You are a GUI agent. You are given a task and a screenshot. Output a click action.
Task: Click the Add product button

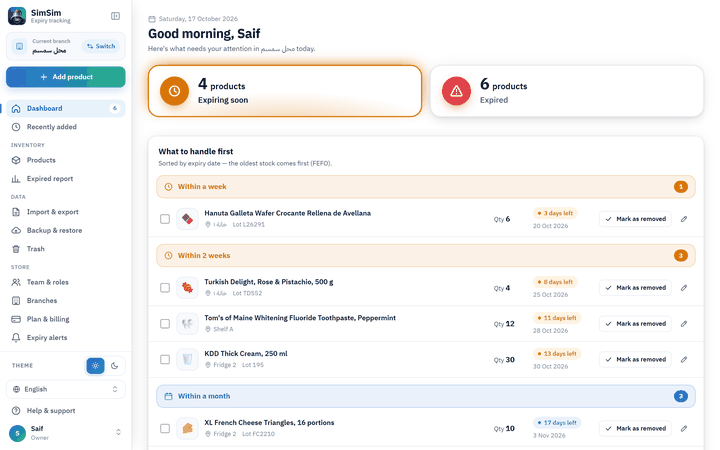pos(66,77)
